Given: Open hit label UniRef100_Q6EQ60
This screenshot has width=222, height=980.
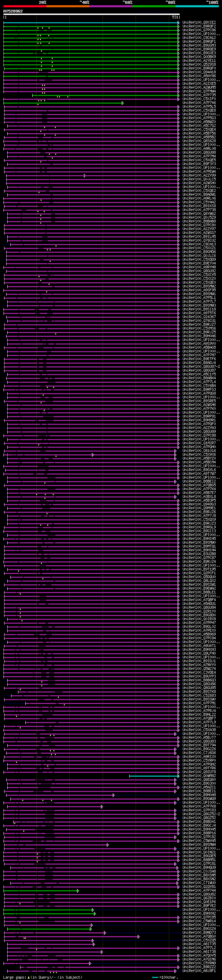Looking at the screenshot, I should point(199,779).
